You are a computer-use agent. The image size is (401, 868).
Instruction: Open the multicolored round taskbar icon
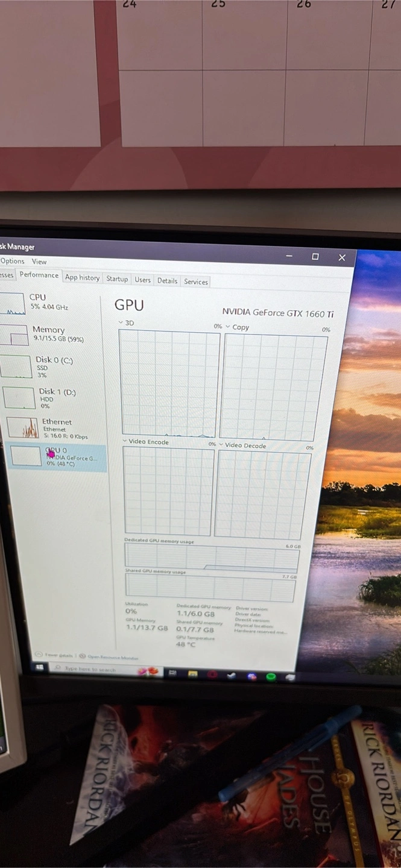(251, 676)
